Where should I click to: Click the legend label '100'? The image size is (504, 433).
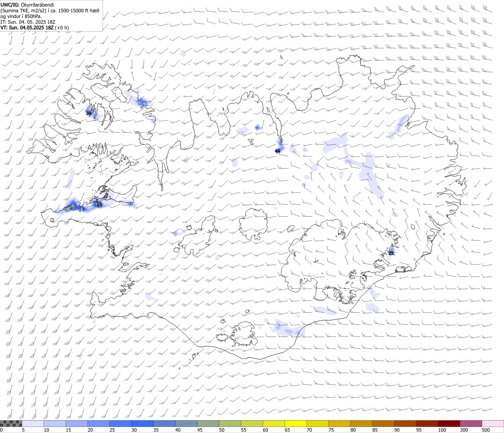click(442, 430)
